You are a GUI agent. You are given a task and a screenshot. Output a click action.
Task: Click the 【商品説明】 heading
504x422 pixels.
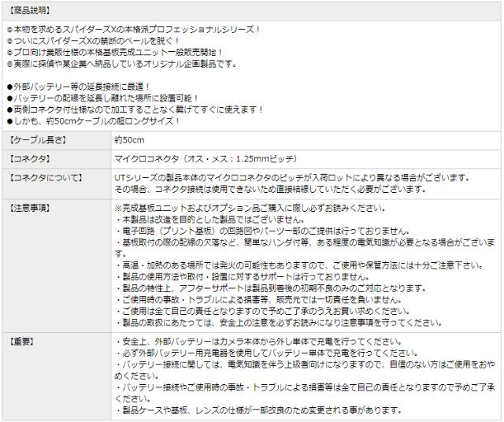28,12
